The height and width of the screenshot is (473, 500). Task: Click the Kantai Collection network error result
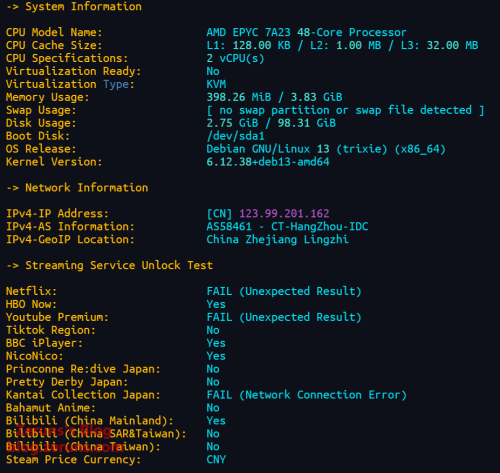tap(306, 395)
